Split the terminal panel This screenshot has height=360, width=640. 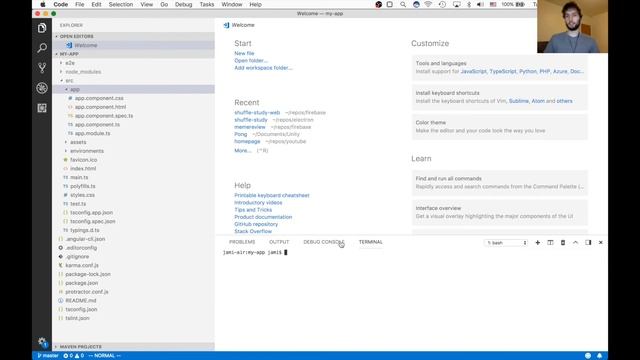(x=550, y=242)
